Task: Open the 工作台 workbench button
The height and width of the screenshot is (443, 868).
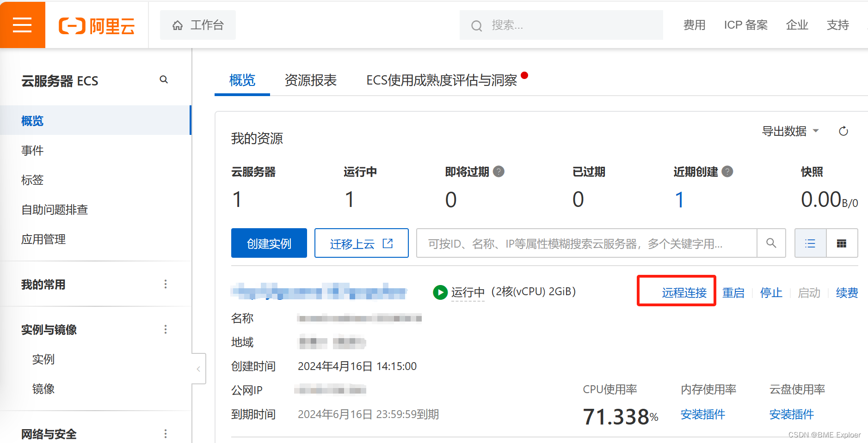Action: 198,25
